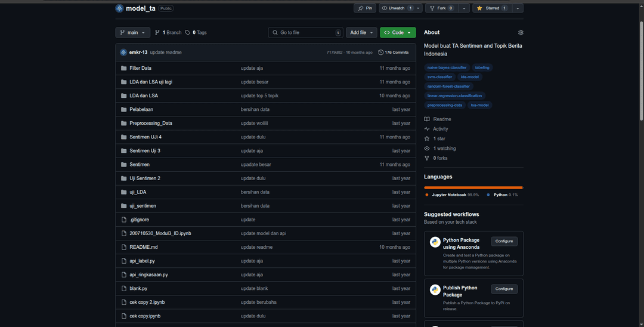Click the commit history clock icon
This screenshot has height=327, width=644.
click(381, 53)
